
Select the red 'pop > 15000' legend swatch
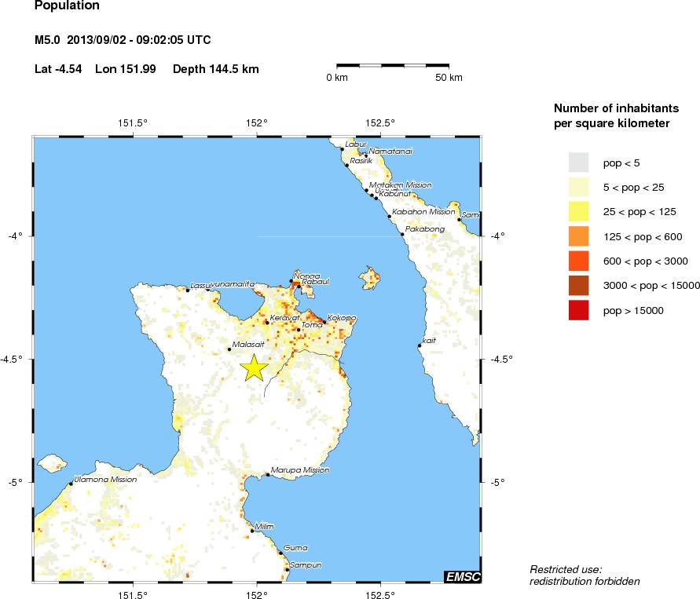point(578,311)
